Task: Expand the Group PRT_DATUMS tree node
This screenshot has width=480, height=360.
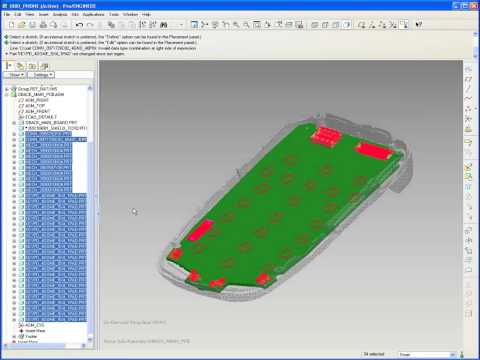Action: [x=7, y=89]
